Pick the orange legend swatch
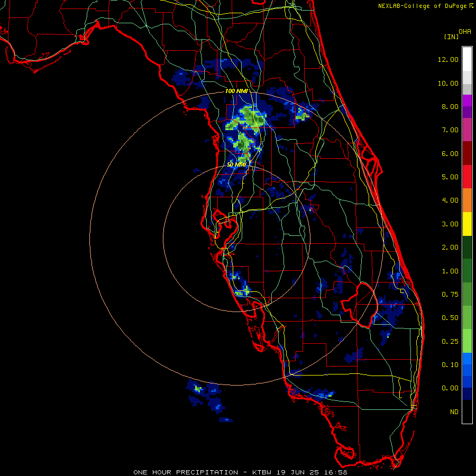The height and width of the screenshot is (476, 476). (x=467, y=200)
